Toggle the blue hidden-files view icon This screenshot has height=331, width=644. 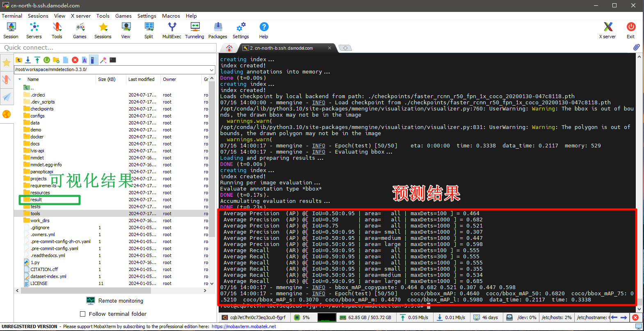click(94, 60)
